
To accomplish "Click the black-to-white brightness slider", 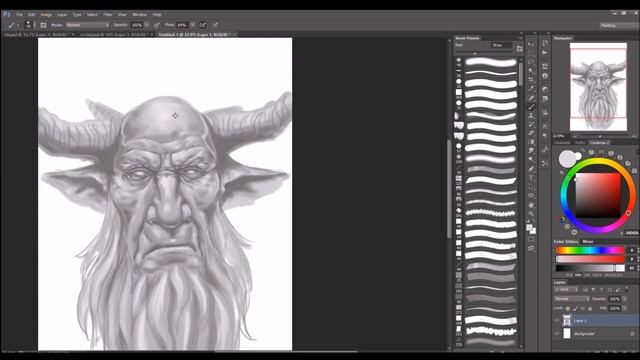I will click(x=590, y=268).
